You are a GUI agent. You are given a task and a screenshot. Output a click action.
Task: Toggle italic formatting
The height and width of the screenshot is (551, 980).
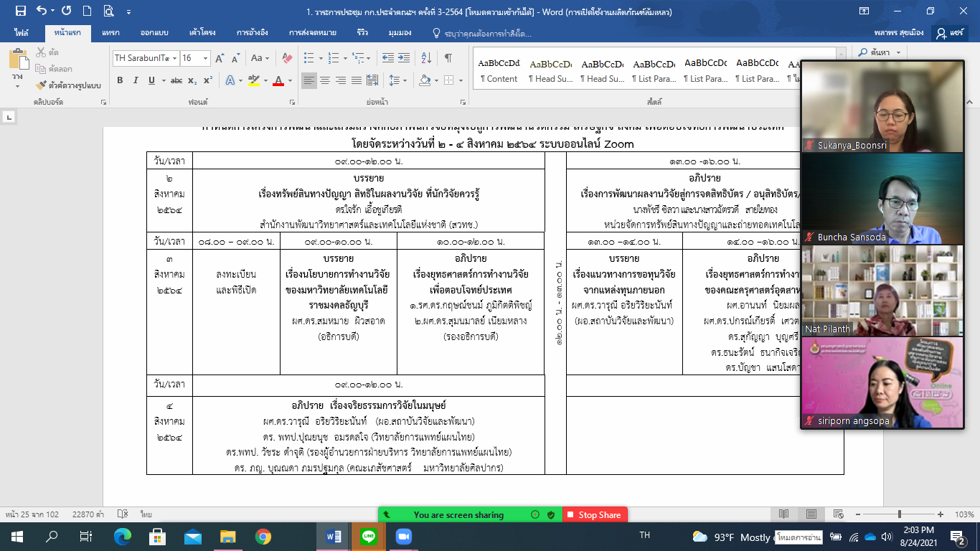pyautogui.click(x=136, y=80)
